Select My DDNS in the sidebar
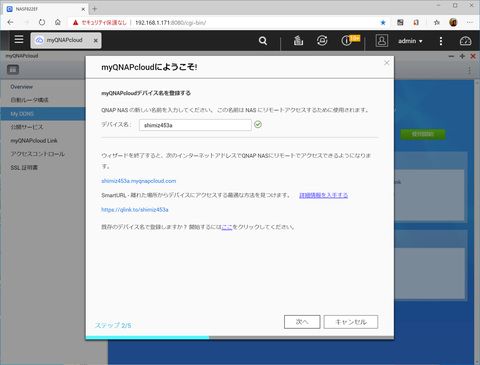 pyautogui.click(x=43, y=114)
